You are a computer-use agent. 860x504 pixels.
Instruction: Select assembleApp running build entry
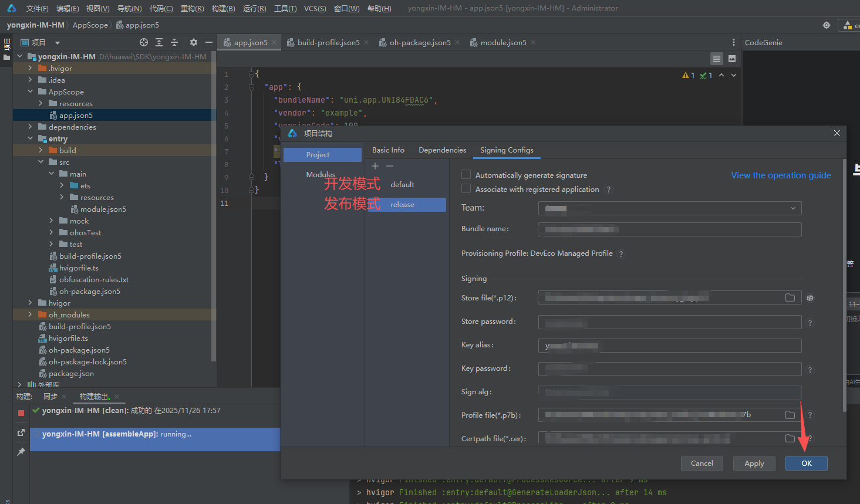155,439
